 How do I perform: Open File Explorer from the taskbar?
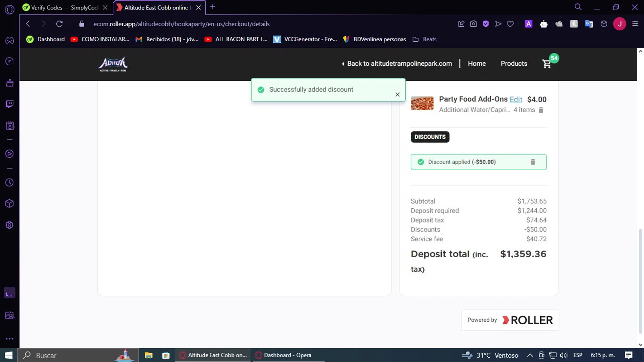[x=149, y=355]
